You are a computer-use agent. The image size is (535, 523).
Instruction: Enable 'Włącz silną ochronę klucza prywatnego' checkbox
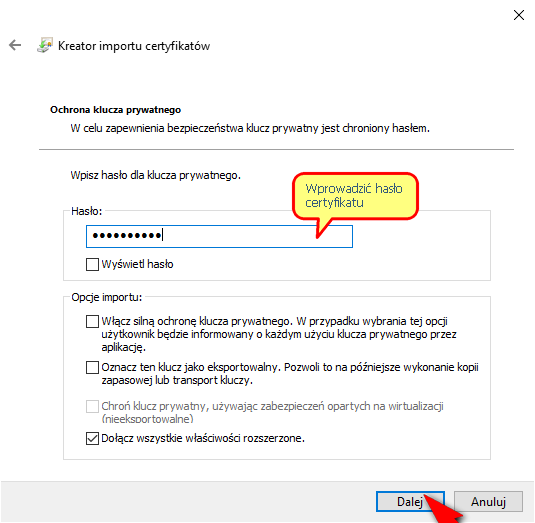coord(92,321)
